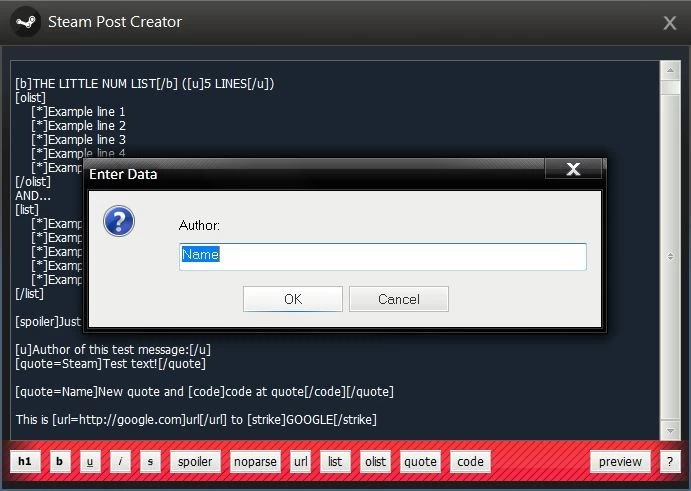This screenshot has width=691, height=491.
Task: Click the 'Enter Data' dialog title
Action: point(123,175)
